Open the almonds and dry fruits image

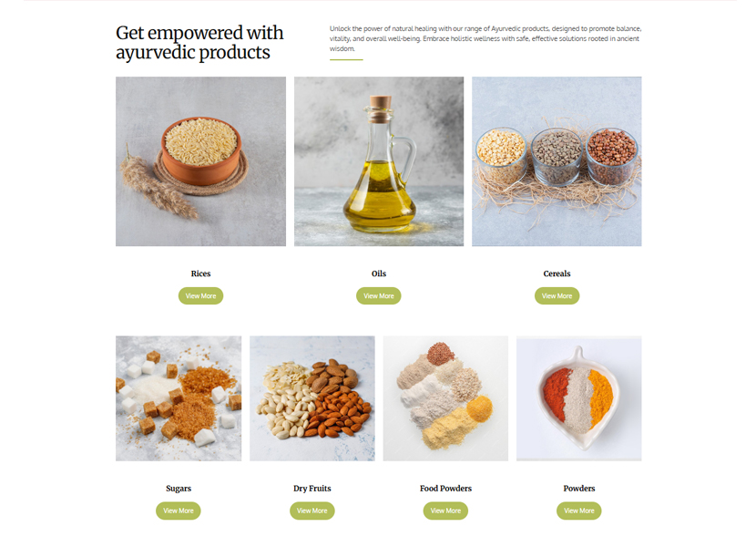(312, 398)
